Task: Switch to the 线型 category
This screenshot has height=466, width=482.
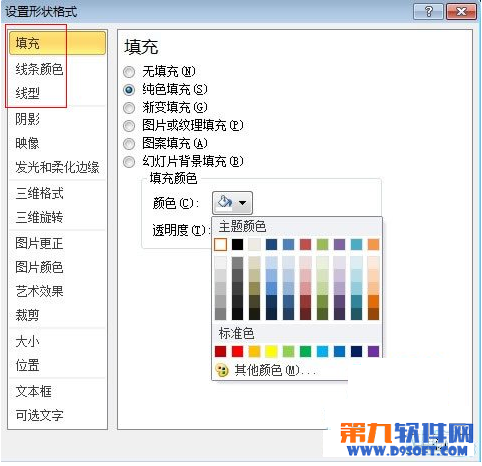Action: tap(27, 93)
